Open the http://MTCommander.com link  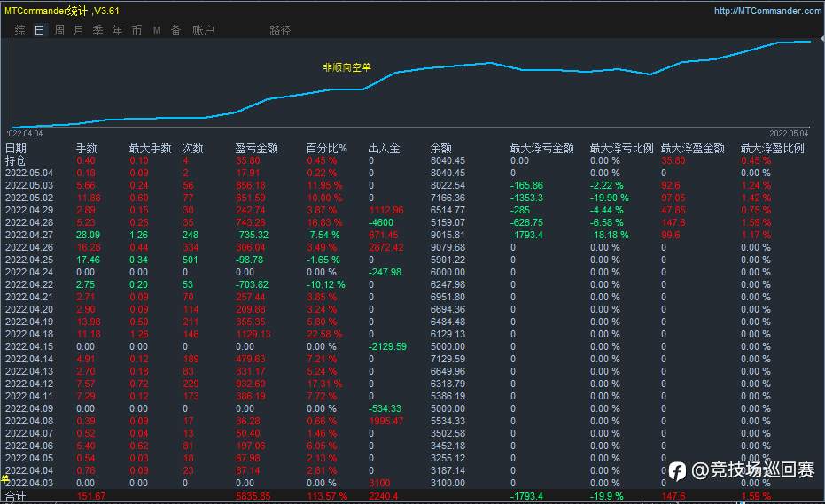767,11
